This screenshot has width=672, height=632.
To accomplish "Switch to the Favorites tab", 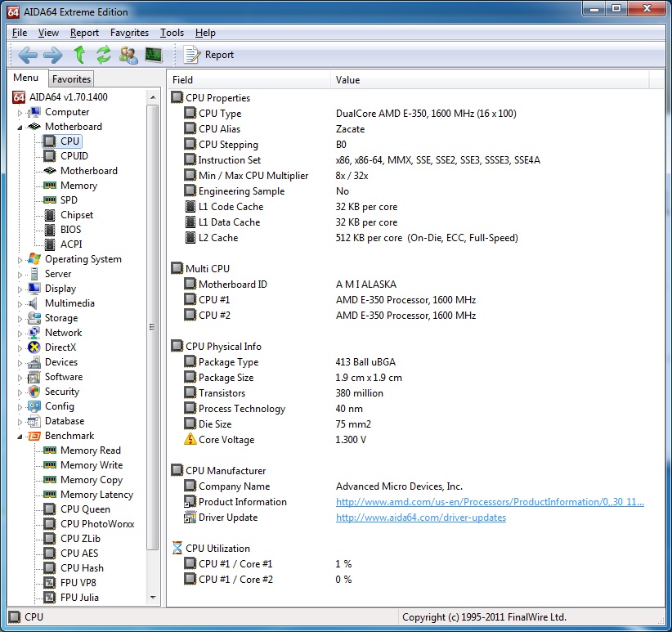I will (x=71, y=78).
